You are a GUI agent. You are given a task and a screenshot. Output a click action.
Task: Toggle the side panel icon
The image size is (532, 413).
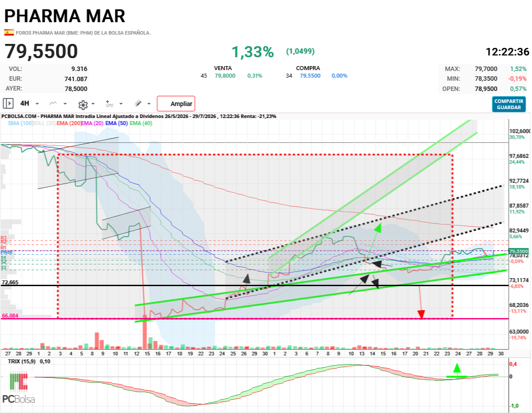click(x=8, y=103)
